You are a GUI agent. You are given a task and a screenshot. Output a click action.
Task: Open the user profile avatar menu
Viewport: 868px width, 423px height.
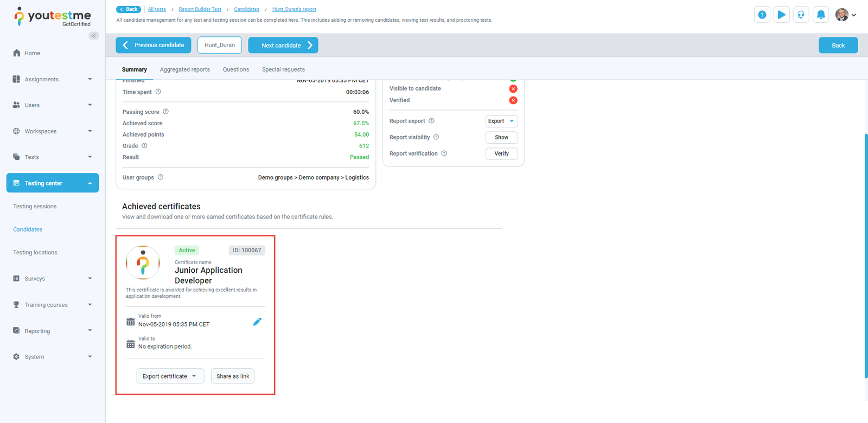pos(845,15)
